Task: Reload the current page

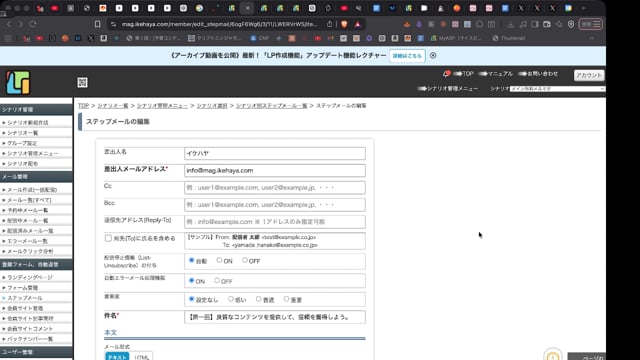Action: tap(33, 24)
